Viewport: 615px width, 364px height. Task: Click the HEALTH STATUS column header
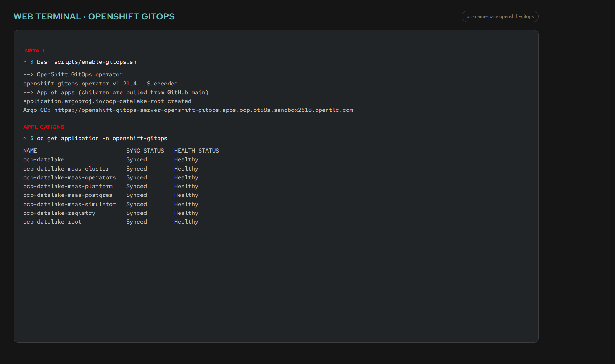tap(196, 151)
